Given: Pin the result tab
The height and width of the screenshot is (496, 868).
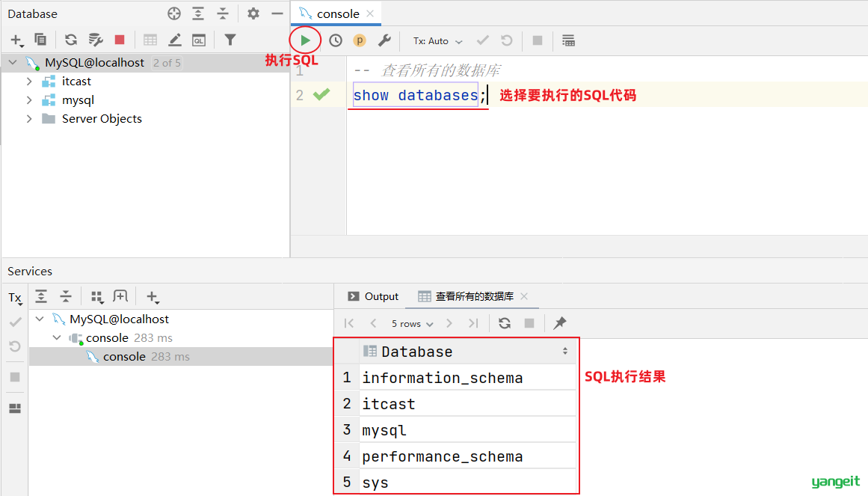Looking at the screenshot, I should (560, 323).
